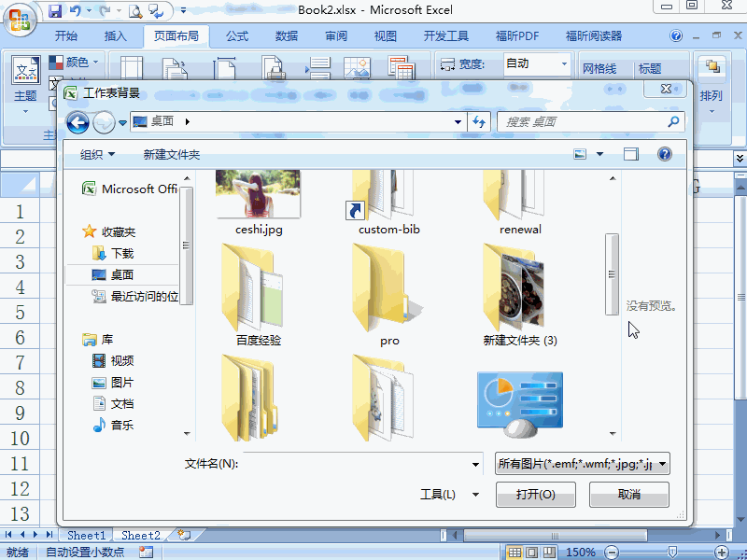The height and width of the screenshot is (560, 747).
Task: Click the Office button logo
Action: tap(19, 20)
